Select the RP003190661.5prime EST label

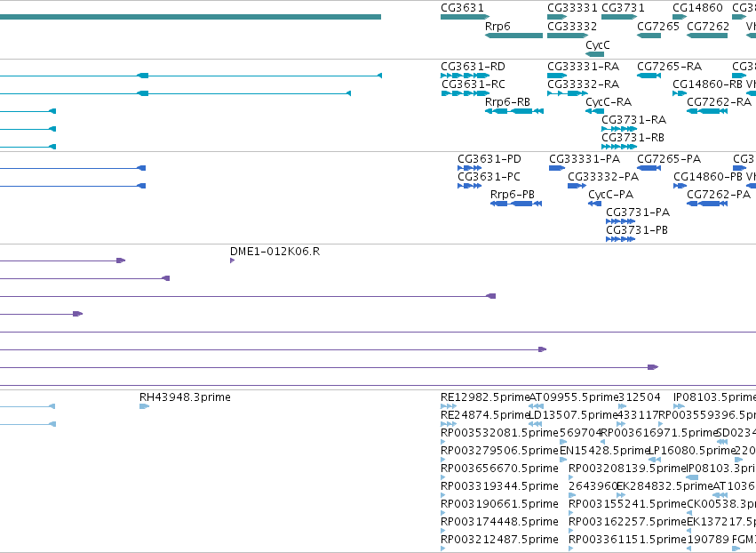click(499, 505)
